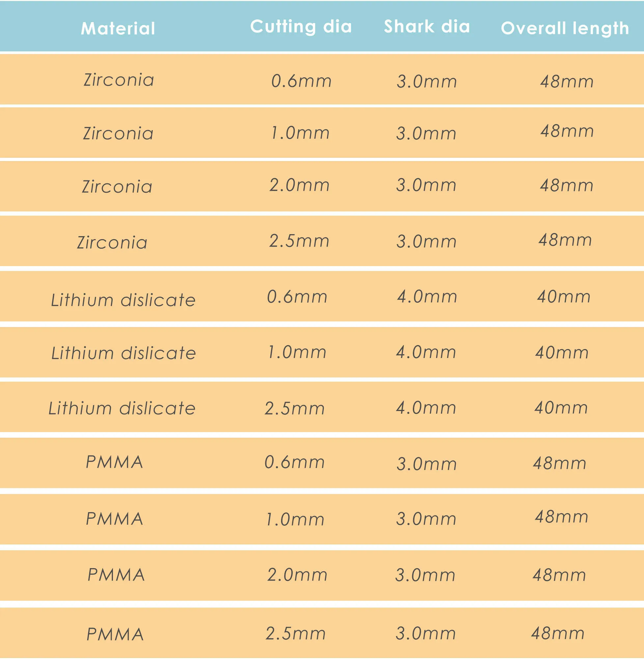
Task: Select 2.5mm cutting dia for Lithium dislicate
Action: (294, 408)
